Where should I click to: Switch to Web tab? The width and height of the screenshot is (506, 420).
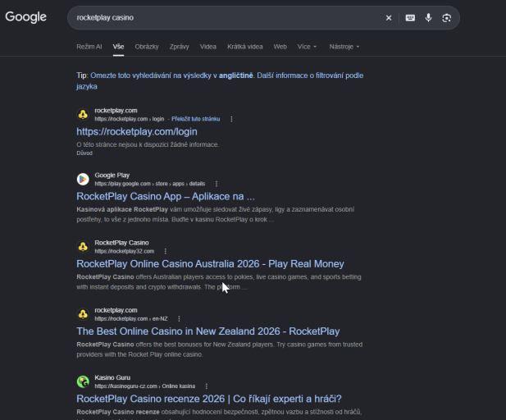[x=280, y=47]
